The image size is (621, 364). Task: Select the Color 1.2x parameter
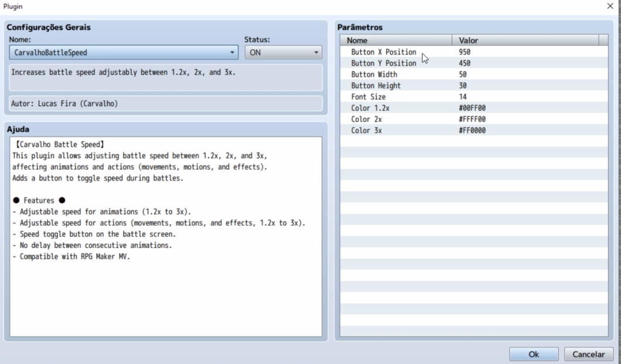[370, 108]
